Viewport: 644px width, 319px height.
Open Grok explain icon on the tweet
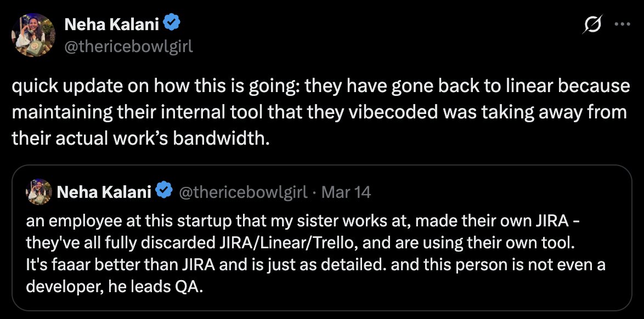click(592, 25)
